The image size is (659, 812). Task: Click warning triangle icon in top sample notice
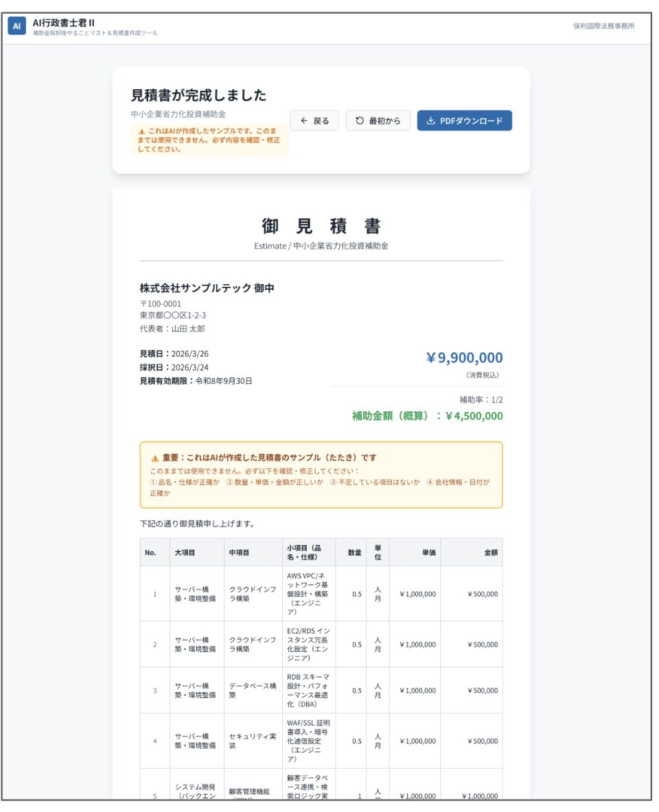tap(141, 130)
